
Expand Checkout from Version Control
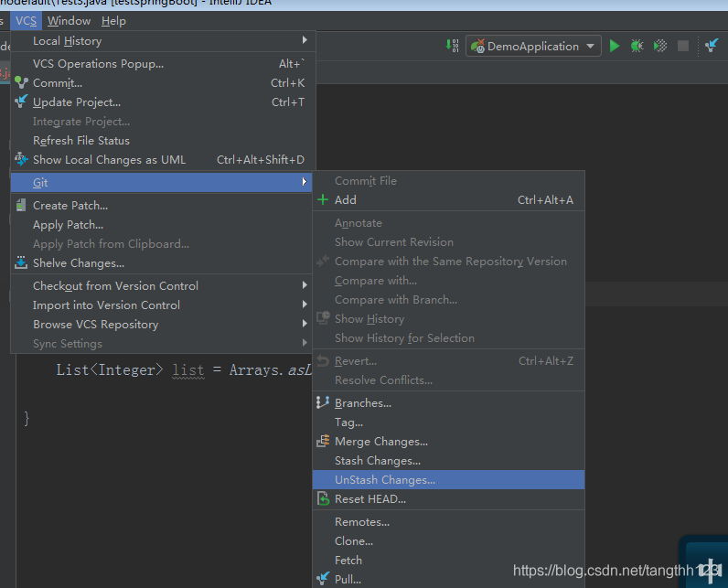[163, 286]
